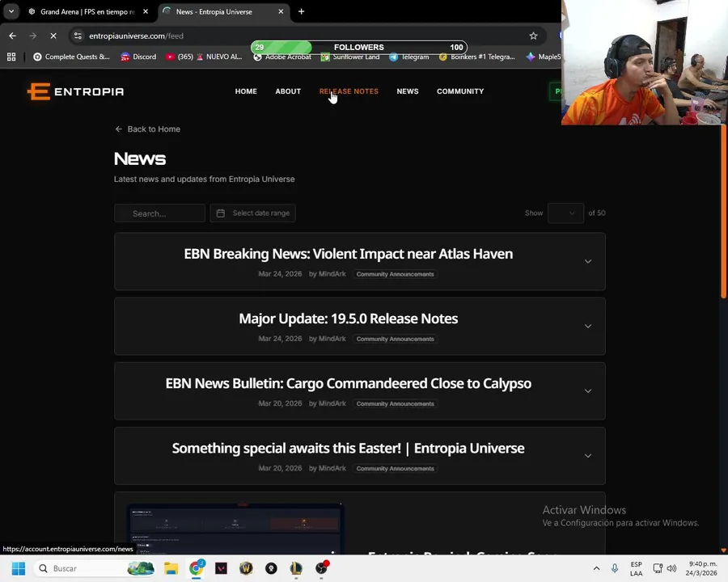Open a new browser tab with plus button
The height and width of the screenshot is (582, 728).
302,11
